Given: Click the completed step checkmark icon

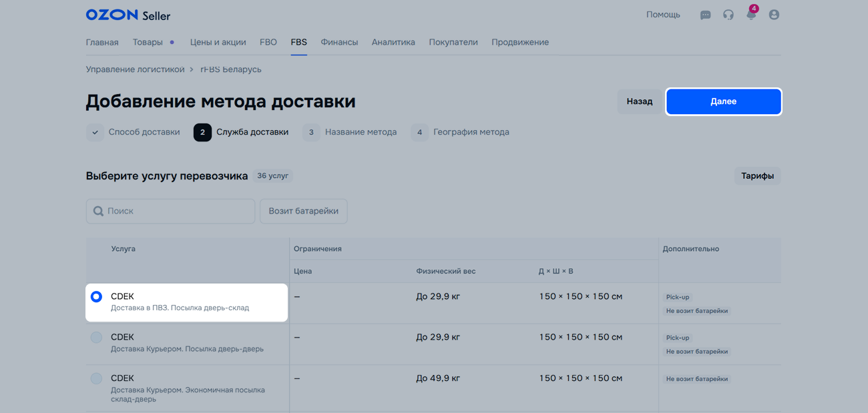Looking at the screenshot, I should (x=95, y=132).
